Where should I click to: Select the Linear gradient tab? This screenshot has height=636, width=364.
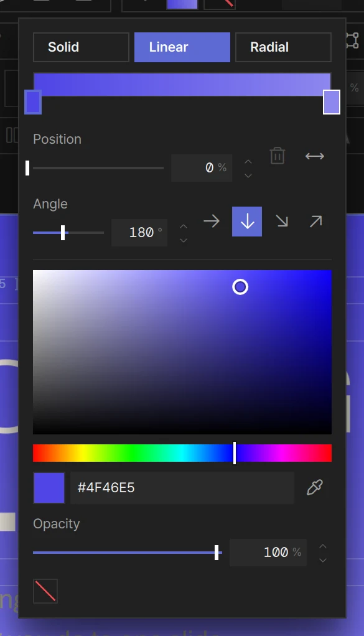[182, 47]
